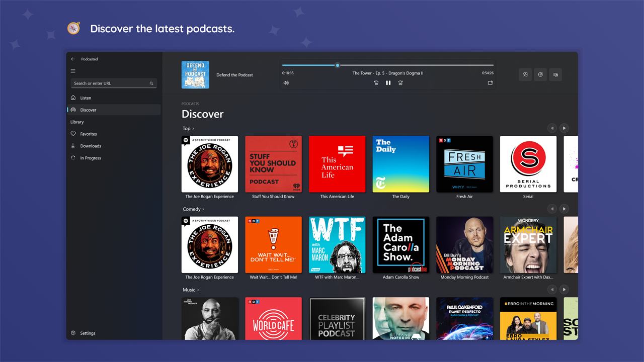Open Celebrity Playlist Podcast cover
Image resolution: width=644 pixels, height=362 pixels.
click(337, 318)
